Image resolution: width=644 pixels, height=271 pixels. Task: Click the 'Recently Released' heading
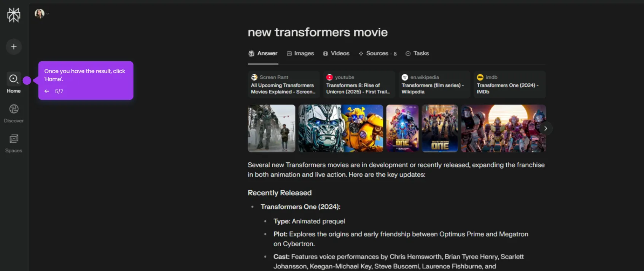point(280,193)
